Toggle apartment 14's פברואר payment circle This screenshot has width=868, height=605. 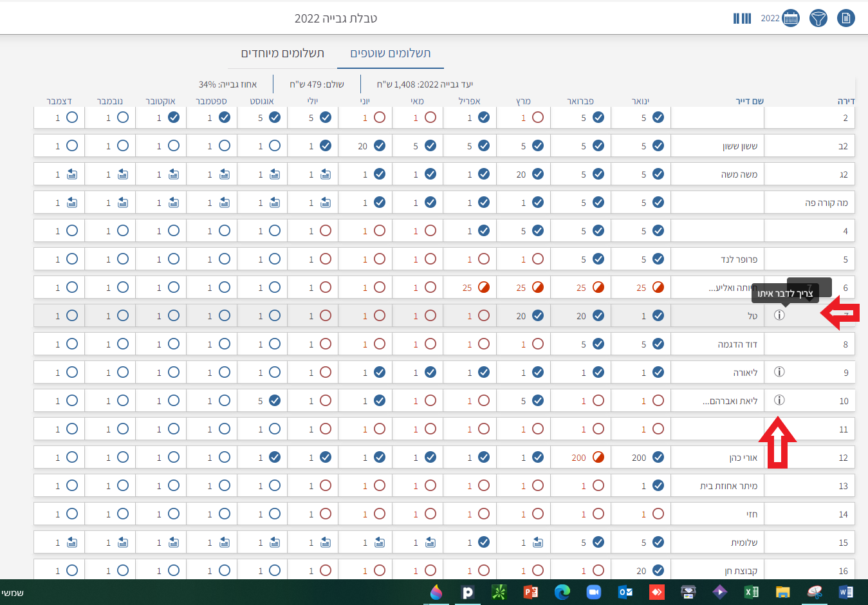[598, 514]
